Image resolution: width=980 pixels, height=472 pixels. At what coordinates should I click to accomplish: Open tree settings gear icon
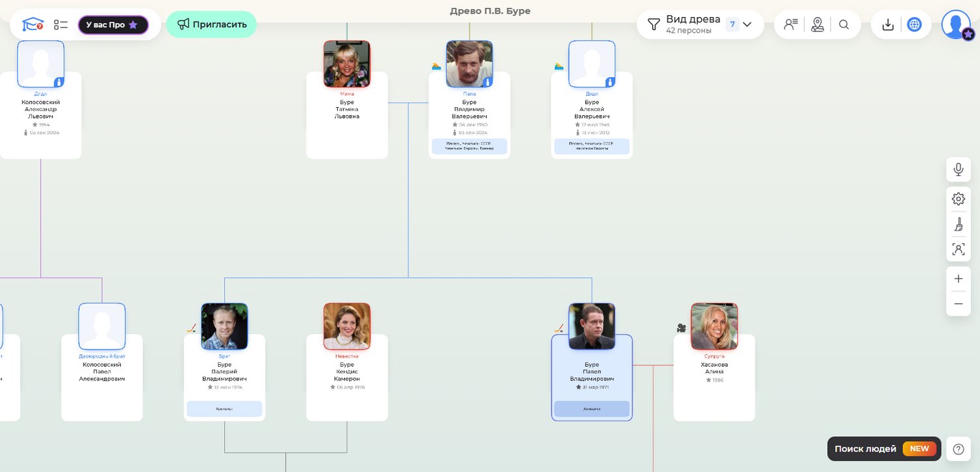[x=958, y=199]
